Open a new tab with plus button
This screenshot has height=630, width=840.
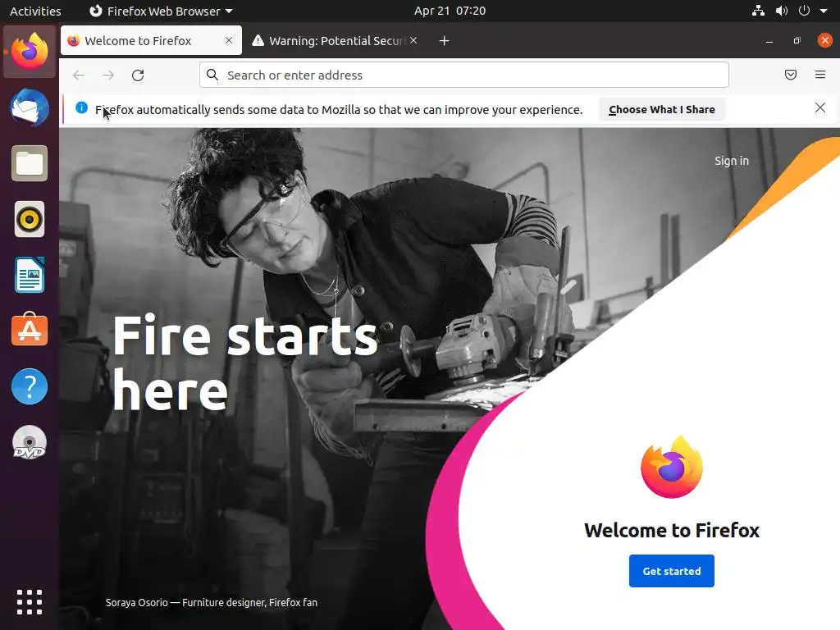(444, 41)
